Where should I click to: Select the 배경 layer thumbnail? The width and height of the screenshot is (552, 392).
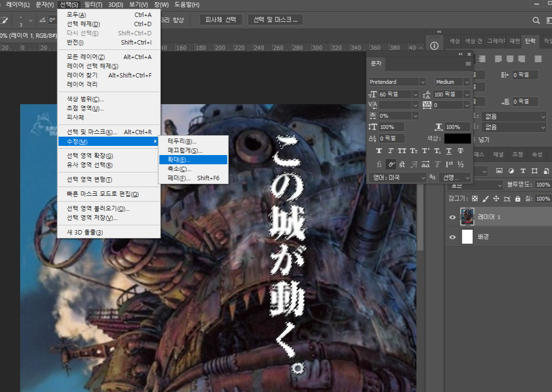tap(467, 236)
